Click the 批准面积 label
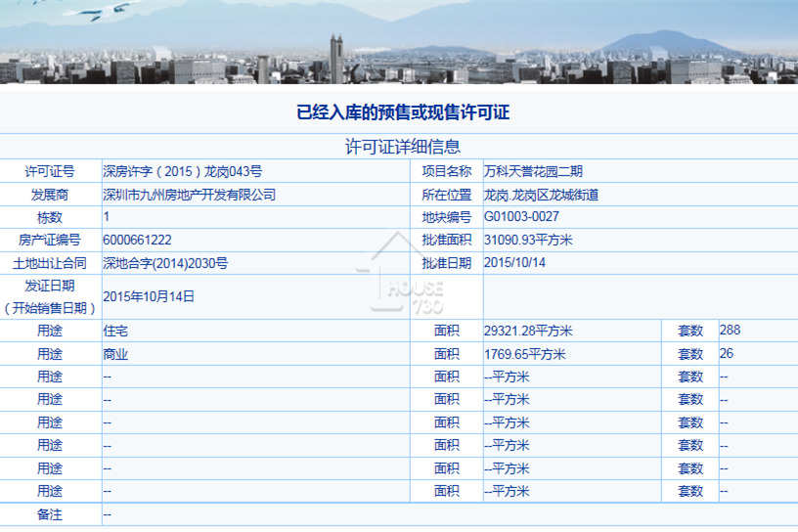 tap(446, 240)
